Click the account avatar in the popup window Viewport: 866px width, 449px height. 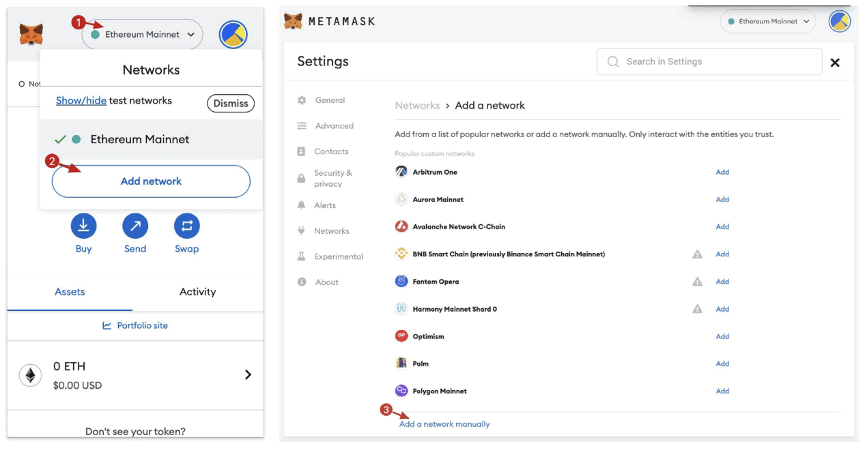click(233, 34)
